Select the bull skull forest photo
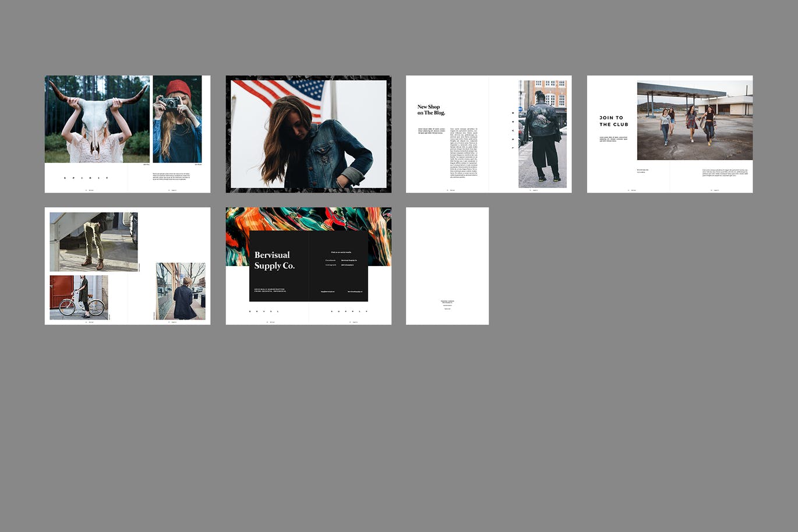Viewport: 798px width, 532px height. pos(97,119)
